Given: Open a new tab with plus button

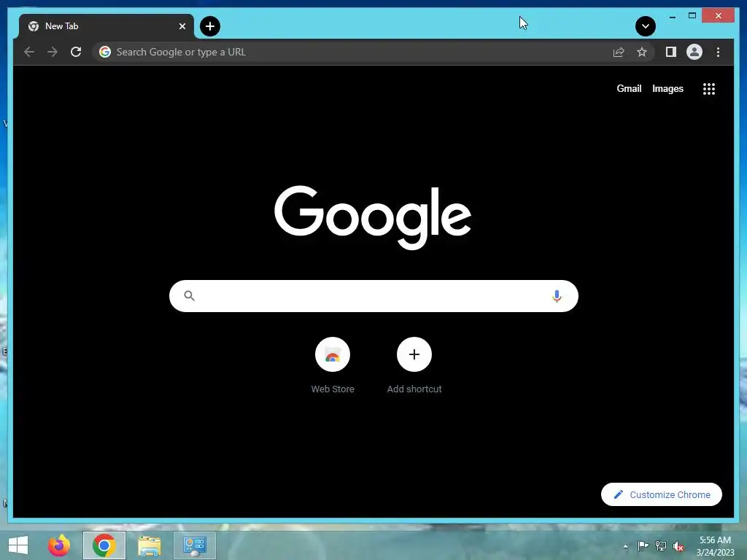Looking at the screenshot, I should click(210, 26).
